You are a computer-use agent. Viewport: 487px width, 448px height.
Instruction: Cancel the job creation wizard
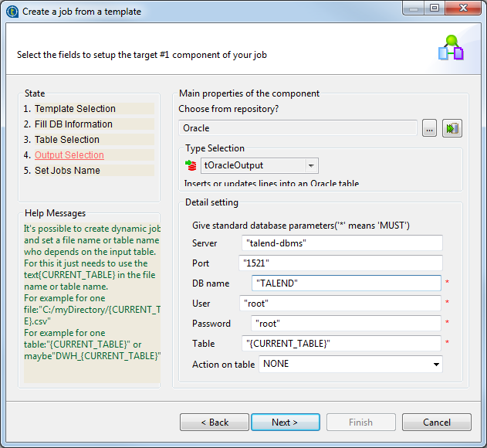436,423
